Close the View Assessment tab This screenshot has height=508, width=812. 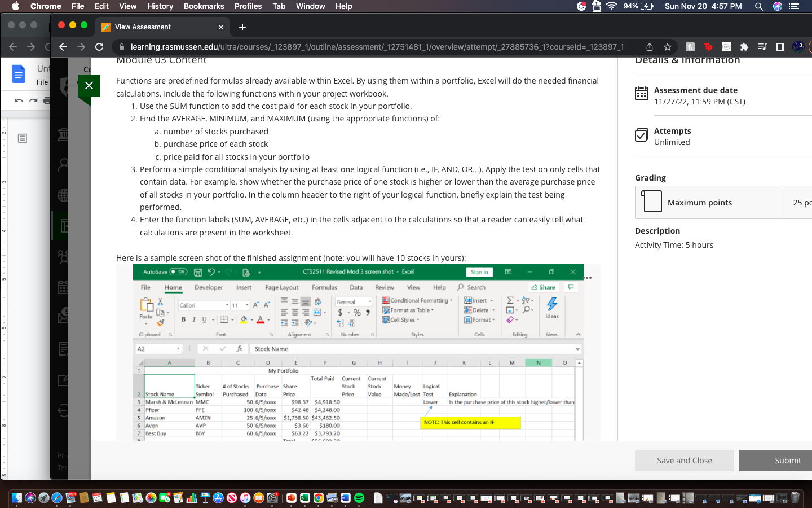pos(221,27)
